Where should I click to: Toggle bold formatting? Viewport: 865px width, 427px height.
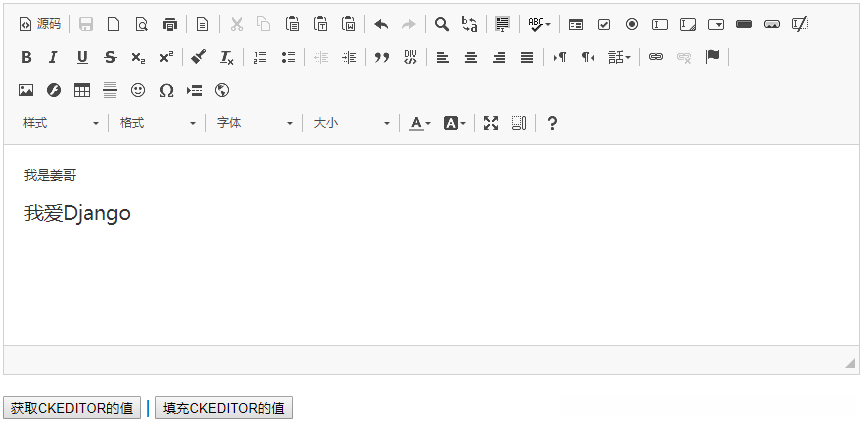point(26,57)
